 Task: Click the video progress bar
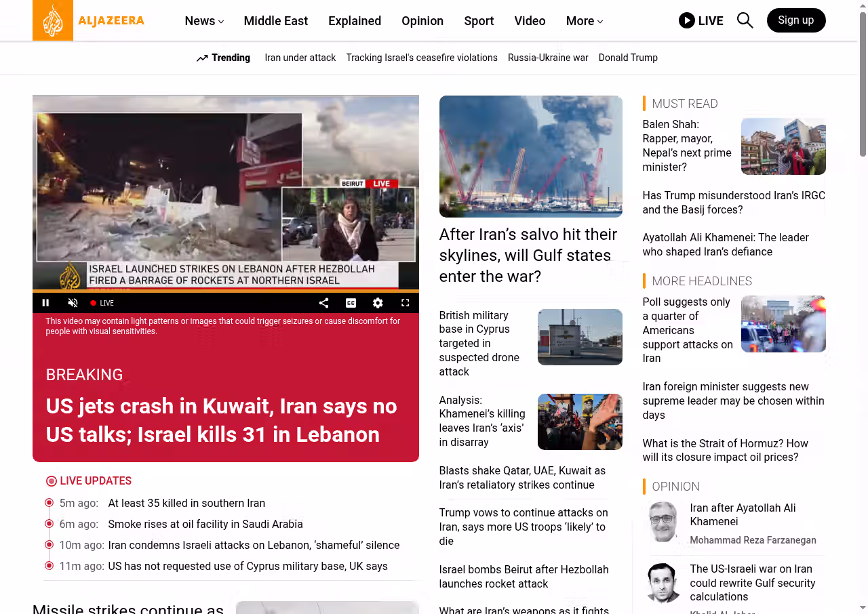pos(225,291)
